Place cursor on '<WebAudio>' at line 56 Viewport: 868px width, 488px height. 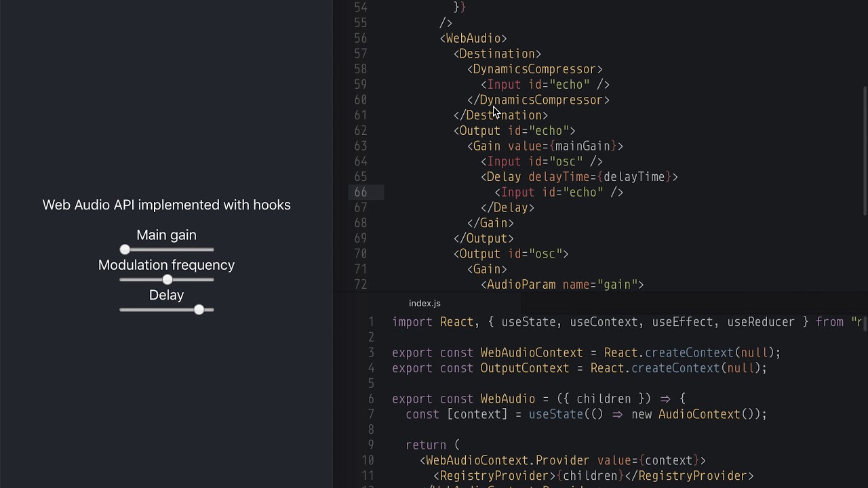pyautogui.click(x=473, y=39)
